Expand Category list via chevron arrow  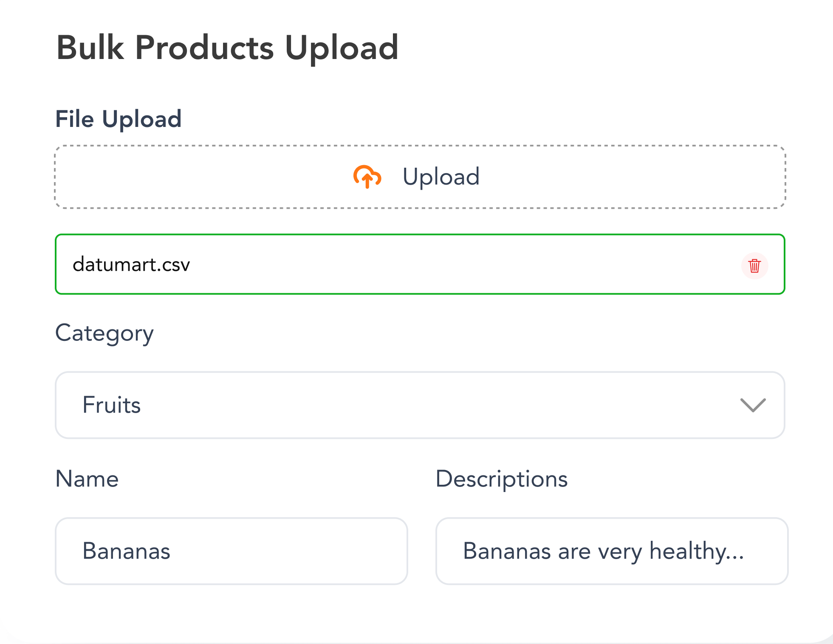coord(753,405)
